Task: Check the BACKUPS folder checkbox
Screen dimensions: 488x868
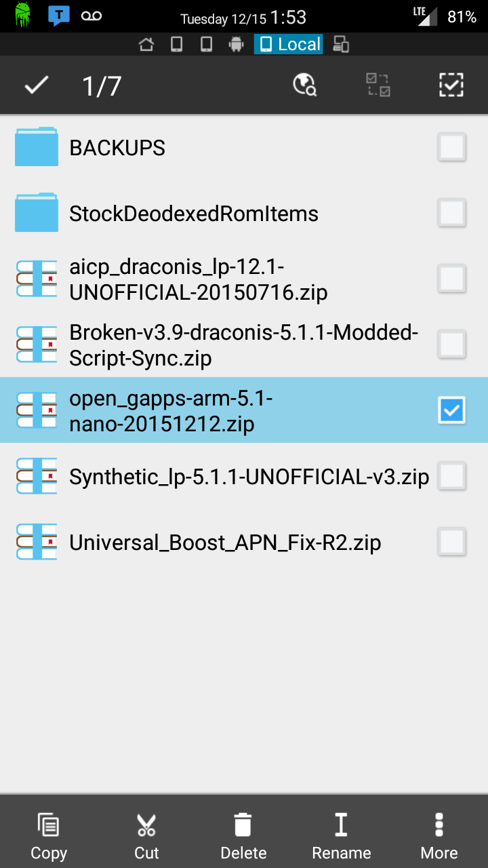Action: coord(451,147)
